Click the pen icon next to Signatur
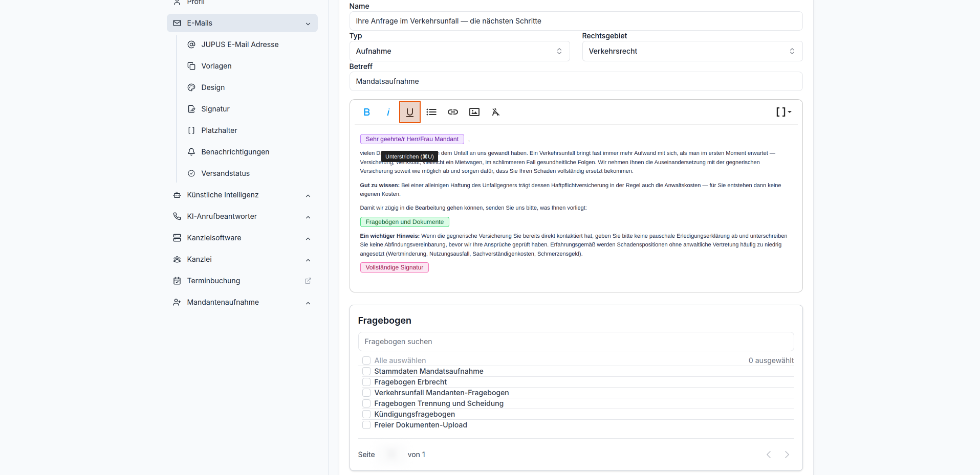Image resolution: width=980 pixels, height=475 pixels. point(191,109)
